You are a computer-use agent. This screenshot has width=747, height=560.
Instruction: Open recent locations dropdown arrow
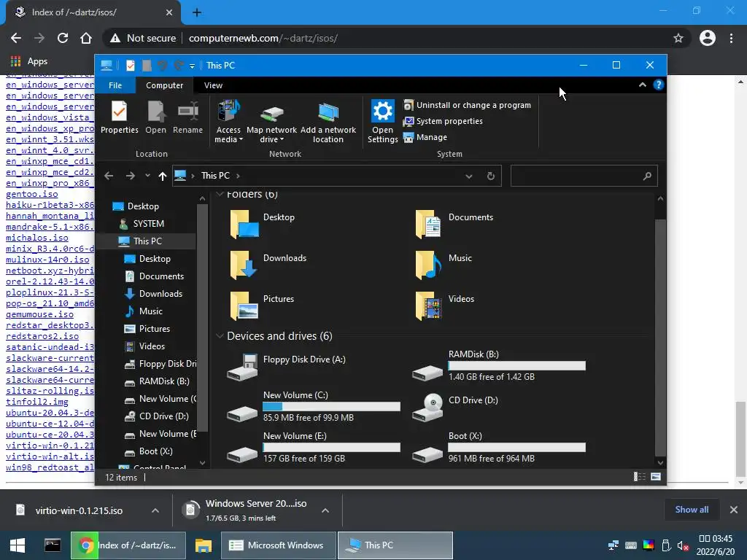[147, 176]
